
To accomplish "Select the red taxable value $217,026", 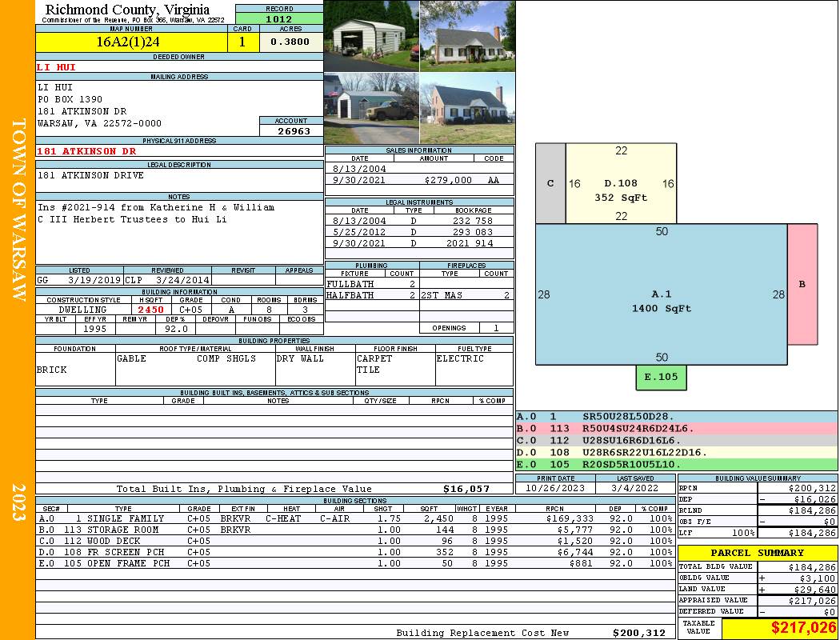I will tap(802, 628).
